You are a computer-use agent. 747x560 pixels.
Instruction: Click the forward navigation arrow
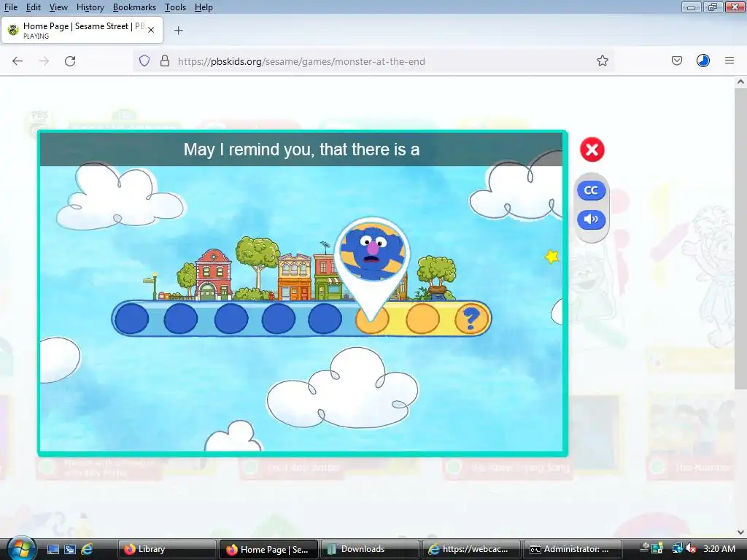coord(44,61)
